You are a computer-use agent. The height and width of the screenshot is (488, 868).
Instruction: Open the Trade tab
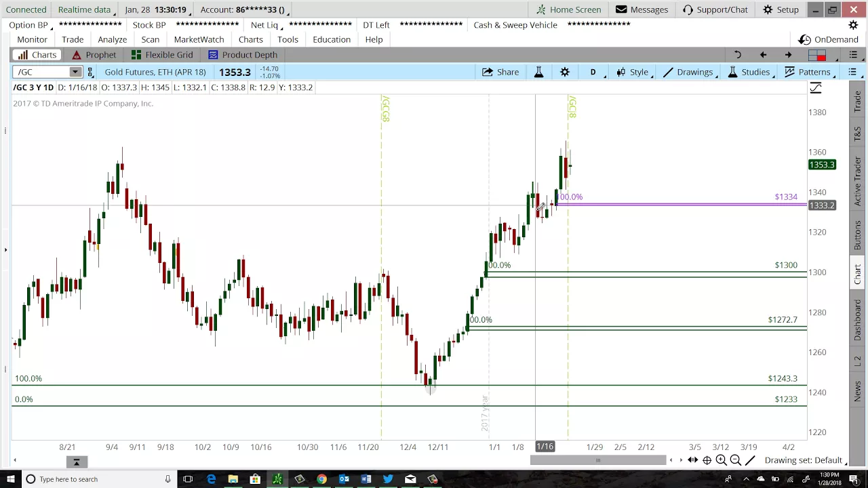[73, 39]
